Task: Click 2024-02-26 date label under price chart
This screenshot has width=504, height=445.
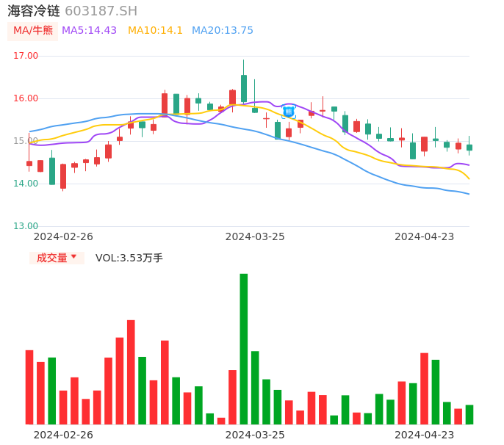Action: (x=63, y=236)
